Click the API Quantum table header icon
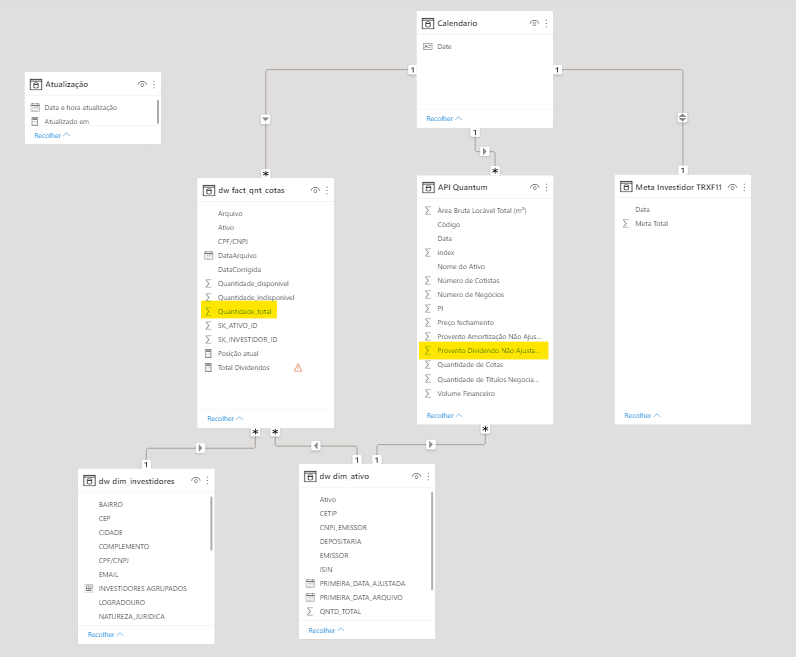Image resolution: width=796 pixels, height=657 pixels. pos(428,187)
